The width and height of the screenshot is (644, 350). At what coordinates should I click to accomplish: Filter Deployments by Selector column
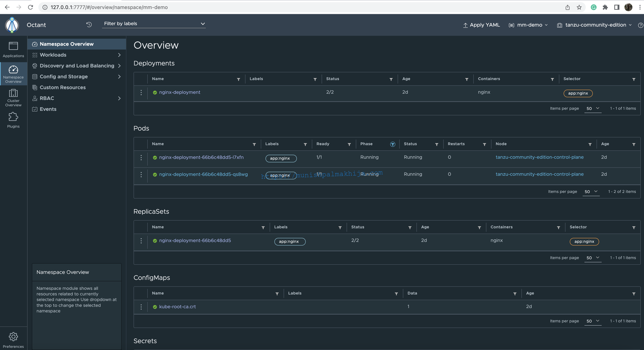(634, 79)
